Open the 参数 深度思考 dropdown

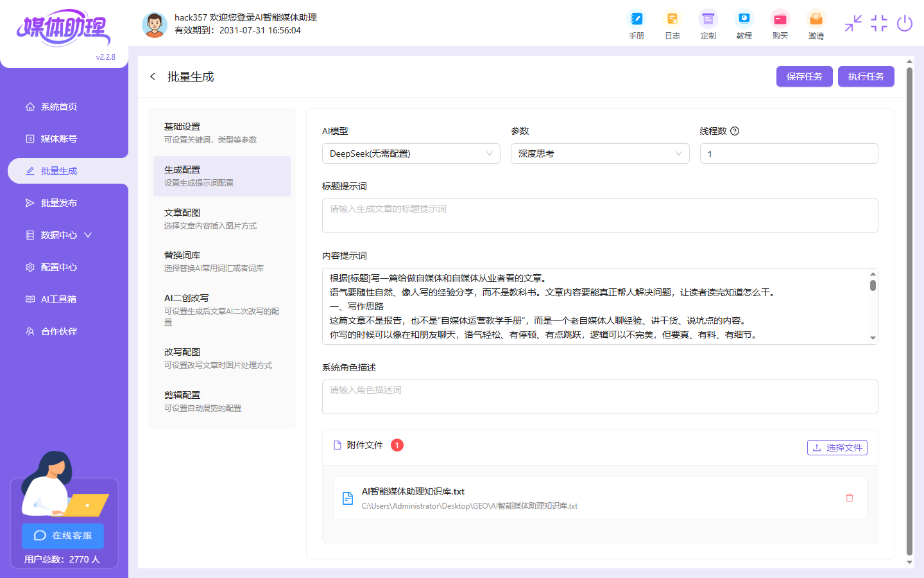click(x=600, y=153)
